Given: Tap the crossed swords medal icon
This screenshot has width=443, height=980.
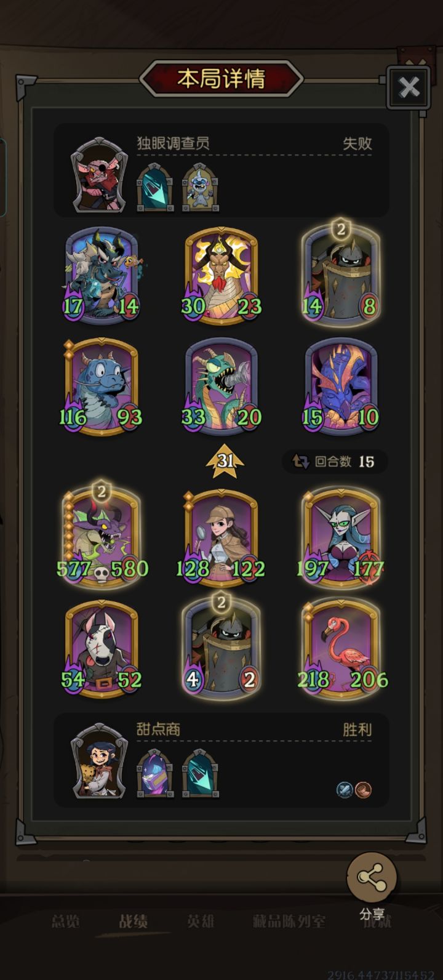Looking at the screenshot, I should point(345,790).
